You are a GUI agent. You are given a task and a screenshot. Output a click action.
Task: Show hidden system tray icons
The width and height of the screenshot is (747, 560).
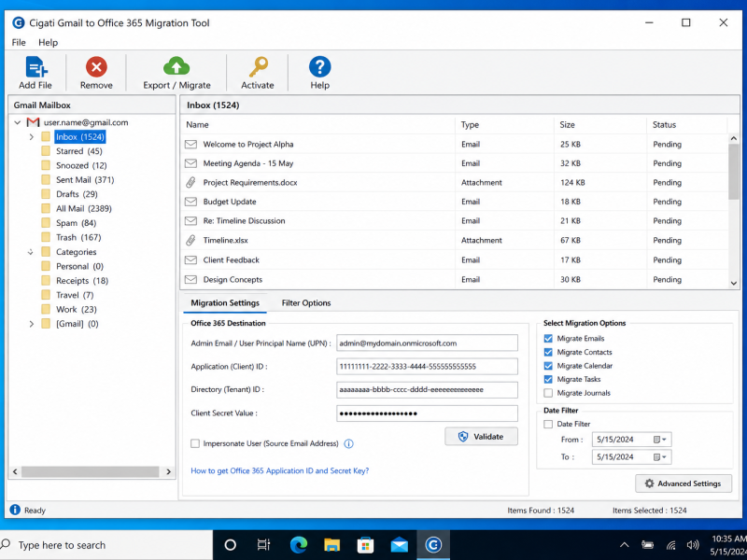pos(624,545)
